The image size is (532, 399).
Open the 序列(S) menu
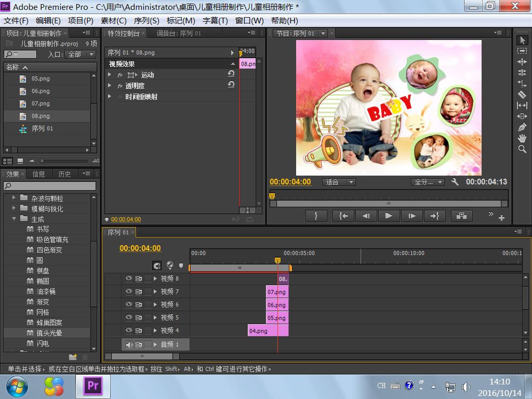(x=147, y=21)
